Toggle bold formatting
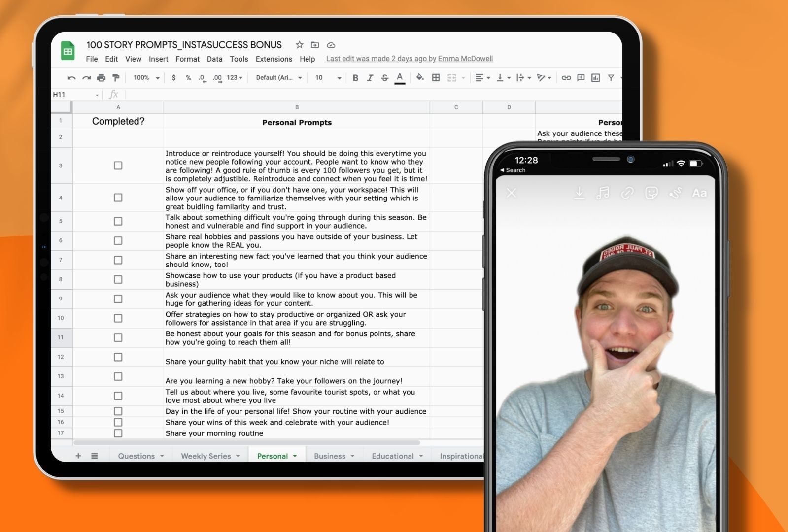Screen dimensions: 788x532 355,78
